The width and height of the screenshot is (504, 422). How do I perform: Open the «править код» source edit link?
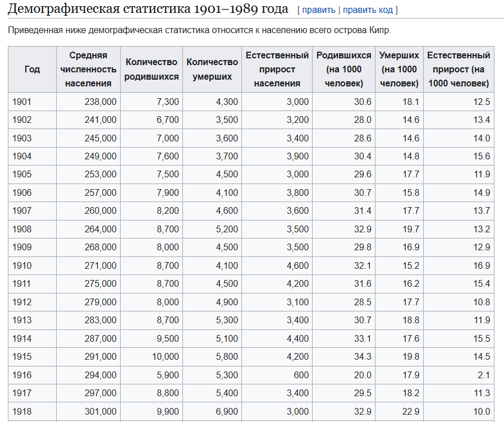coord(368,10)
